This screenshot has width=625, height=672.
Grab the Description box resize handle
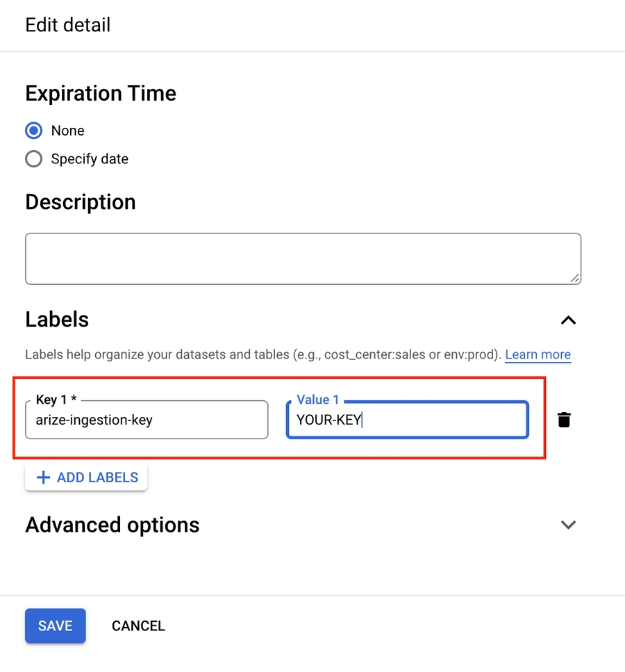click(574, 278)
